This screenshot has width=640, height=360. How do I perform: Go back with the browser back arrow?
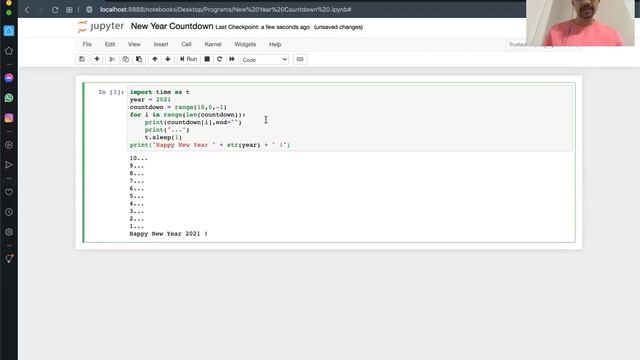click(27, 9)
